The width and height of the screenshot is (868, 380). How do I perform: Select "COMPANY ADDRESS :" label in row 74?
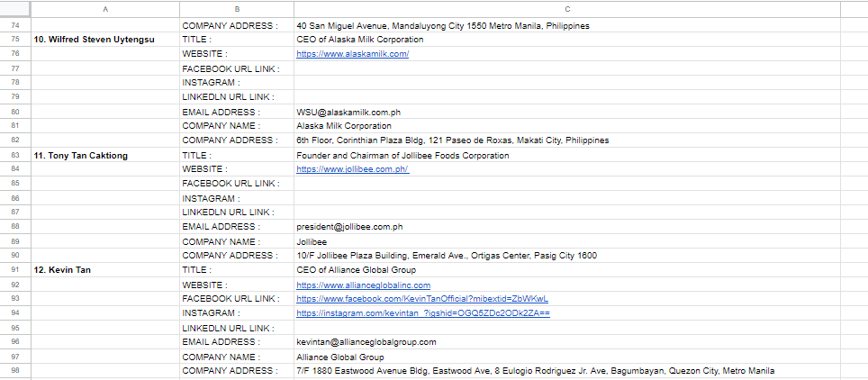click(237, 25)
